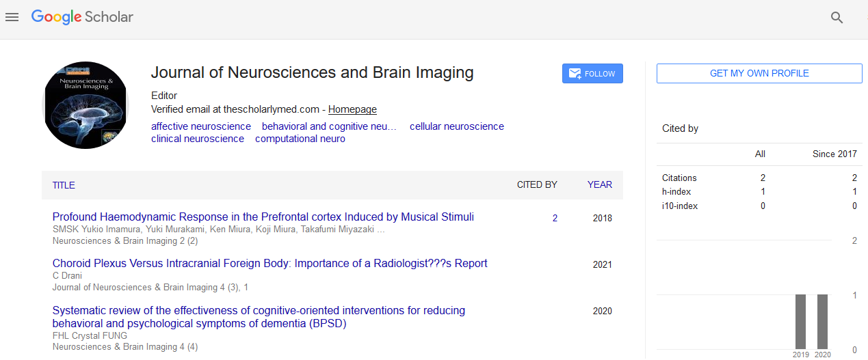Screen dimensions: 868x360
Task: Open Profound Haemodynamic Response article
Action: [x=263, y=217]
